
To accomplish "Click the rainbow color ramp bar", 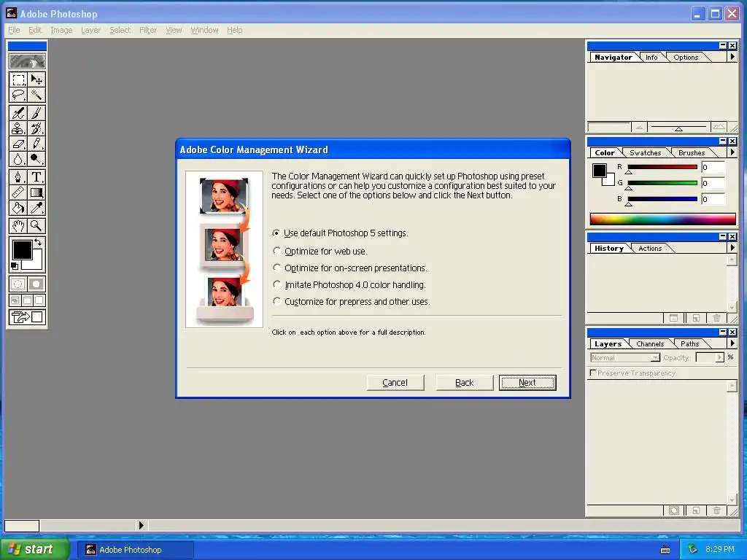I will pyautogui.click(x=662, y=219).
